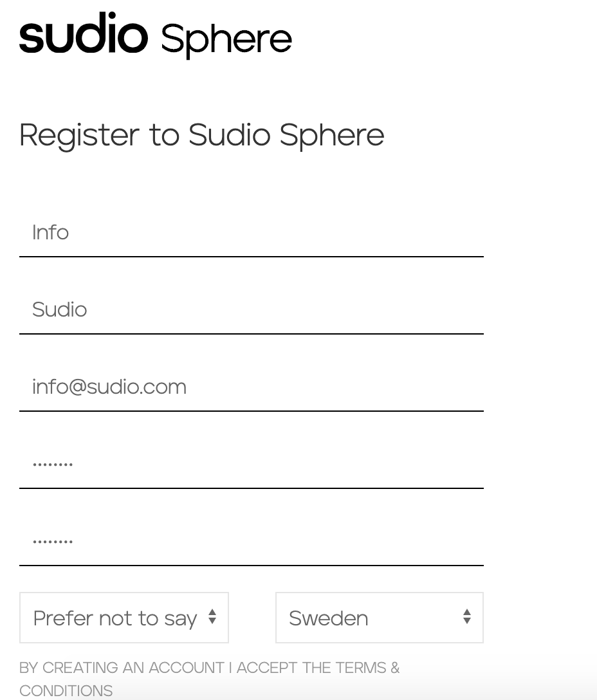Click the email field with info@sudio.com
597x700 pixels.
pyautogui.click(x=252, y=387)
